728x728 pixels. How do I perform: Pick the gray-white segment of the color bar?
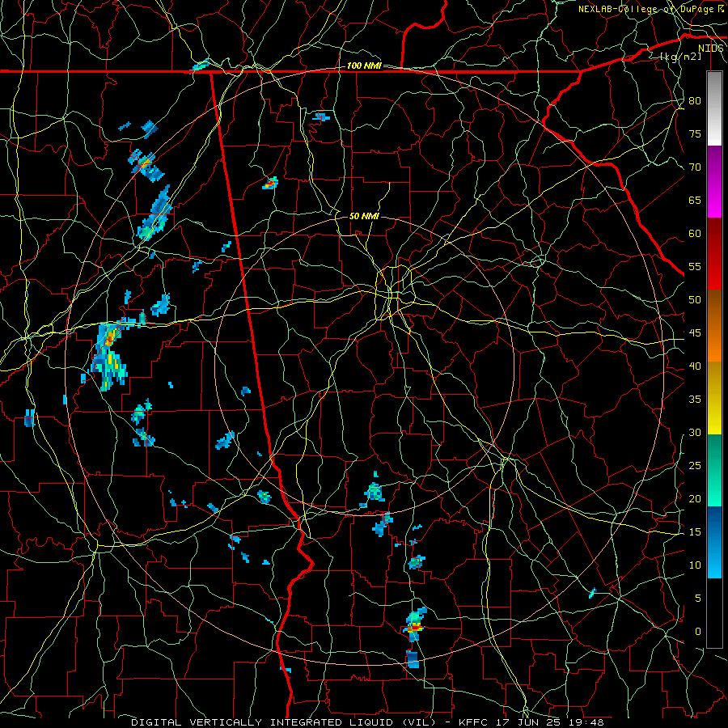click(x=714, y=108)
